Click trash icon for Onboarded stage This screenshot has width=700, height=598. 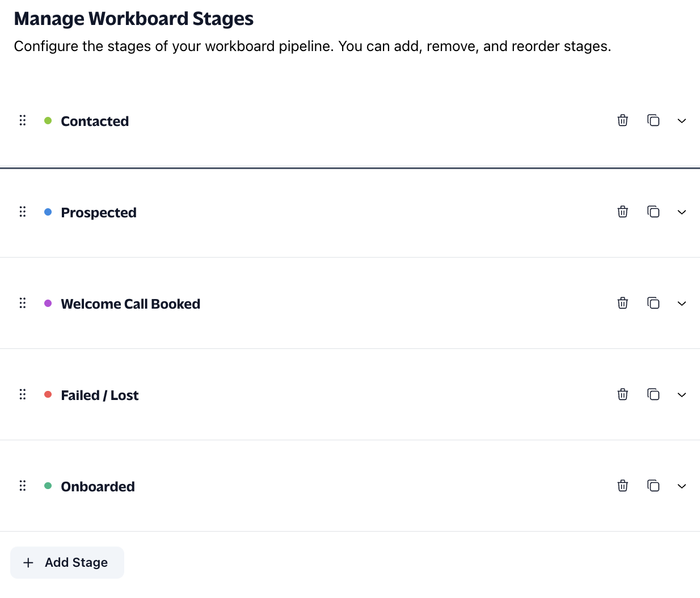tap(623, 486)
